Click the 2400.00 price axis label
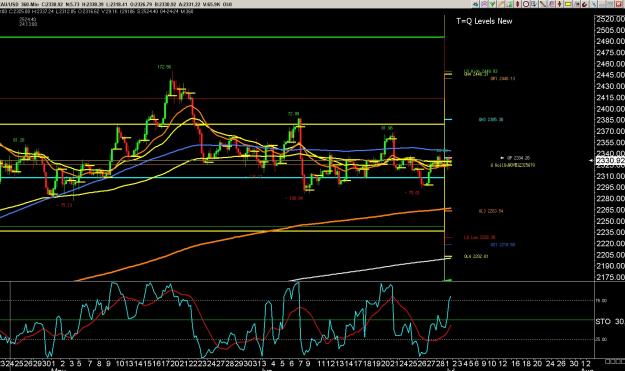 (610, 109)
